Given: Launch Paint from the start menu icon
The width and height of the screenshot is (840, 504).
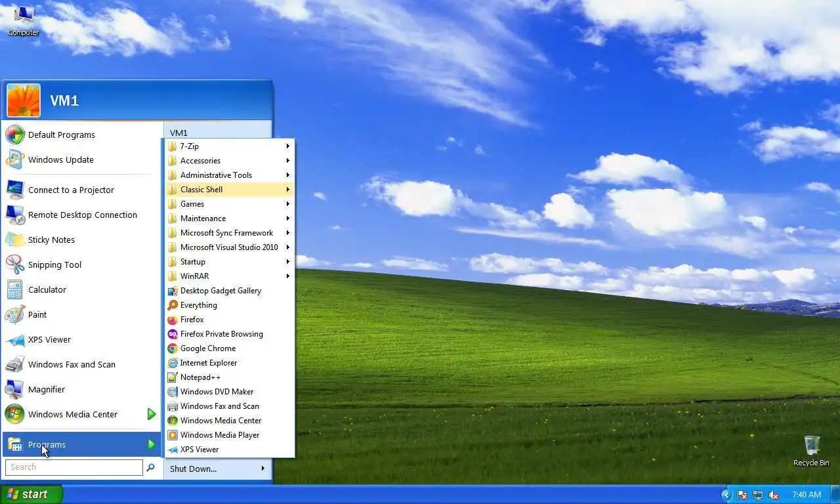Looking at the screenshot, I should click(x=14, y=314).
